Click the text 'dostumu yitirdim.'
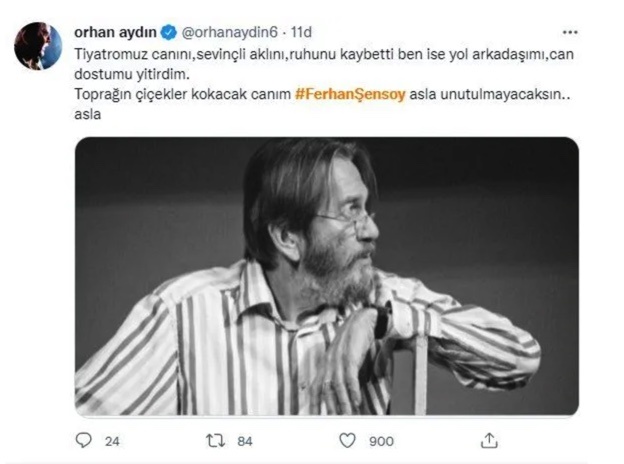624x464 pixels. pos(123,73)
